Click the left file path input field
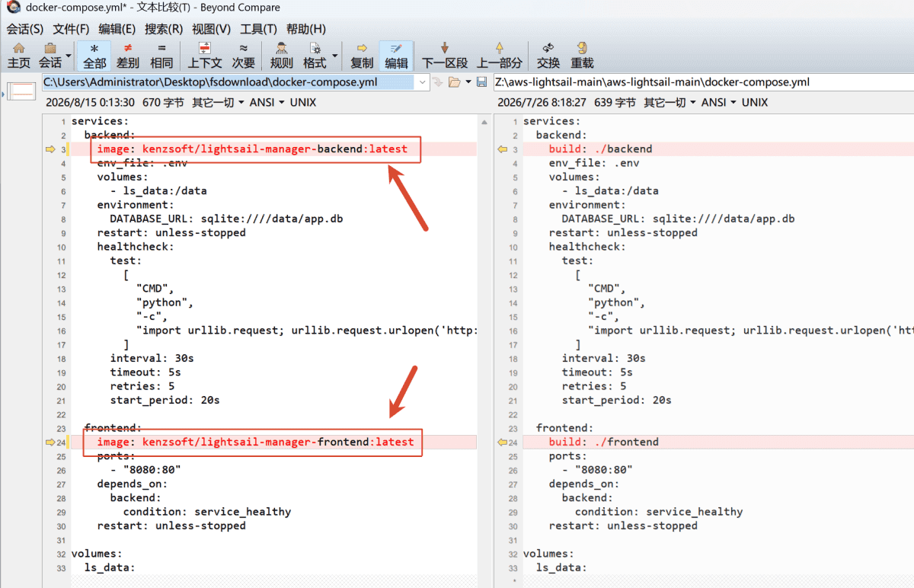Viewport: 914px width, 588px height. pyautogui.click(x=228, y=82)
